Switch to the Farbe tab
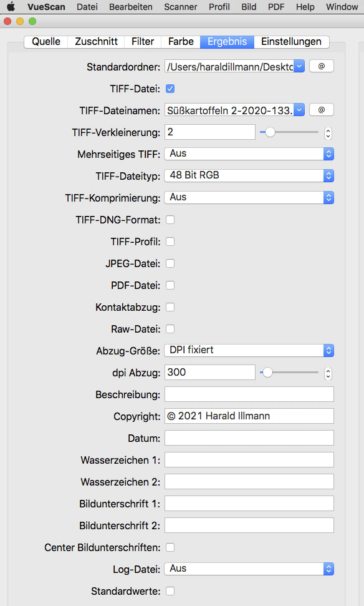 (181, 42)
